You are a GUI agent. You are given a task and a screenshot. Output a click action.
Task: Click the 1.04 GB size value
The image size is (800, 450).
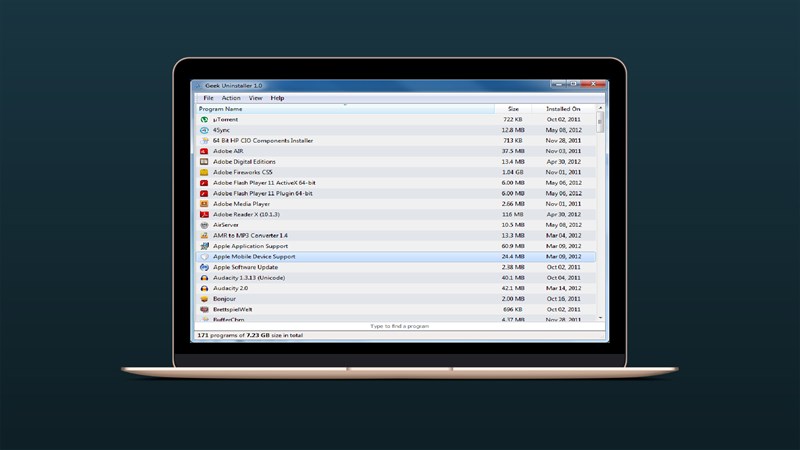click(x=513, y=172)
